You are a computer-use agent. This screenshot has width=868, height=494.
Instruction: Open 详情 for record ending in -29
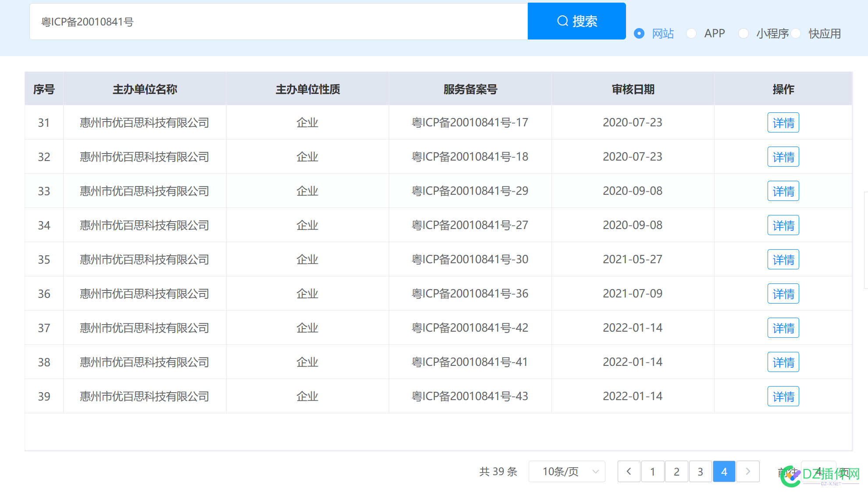783,191
